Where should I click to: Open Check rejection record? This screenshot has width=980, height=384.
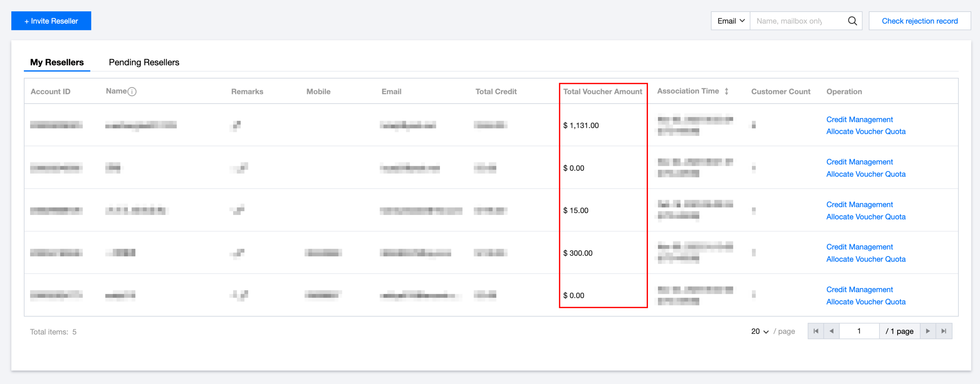point(920,21)
